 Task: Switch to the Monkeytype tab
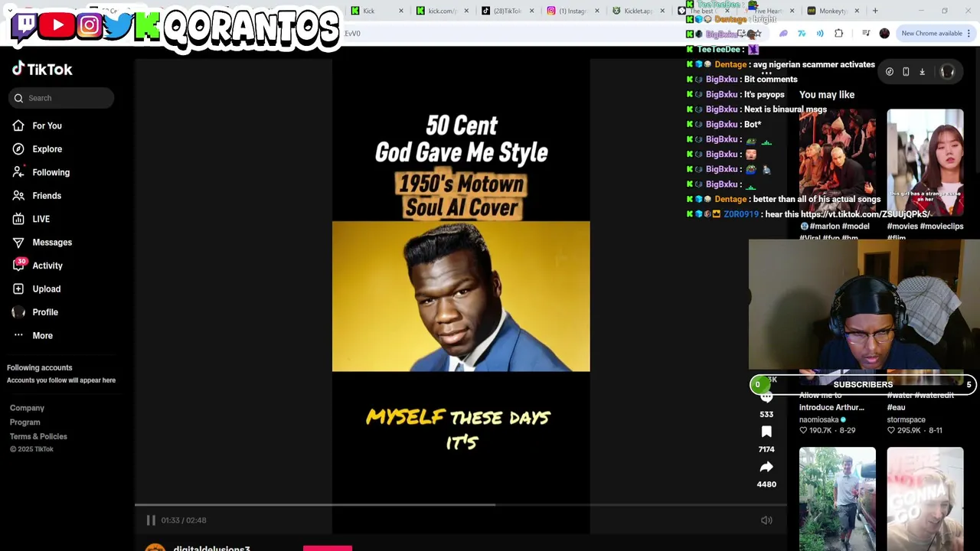point(835,11)
